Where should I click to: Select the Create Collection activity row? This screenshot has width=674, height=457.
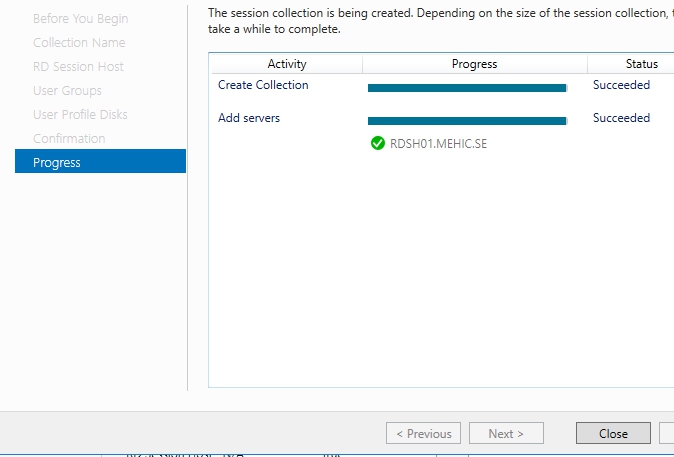point(263,86)
